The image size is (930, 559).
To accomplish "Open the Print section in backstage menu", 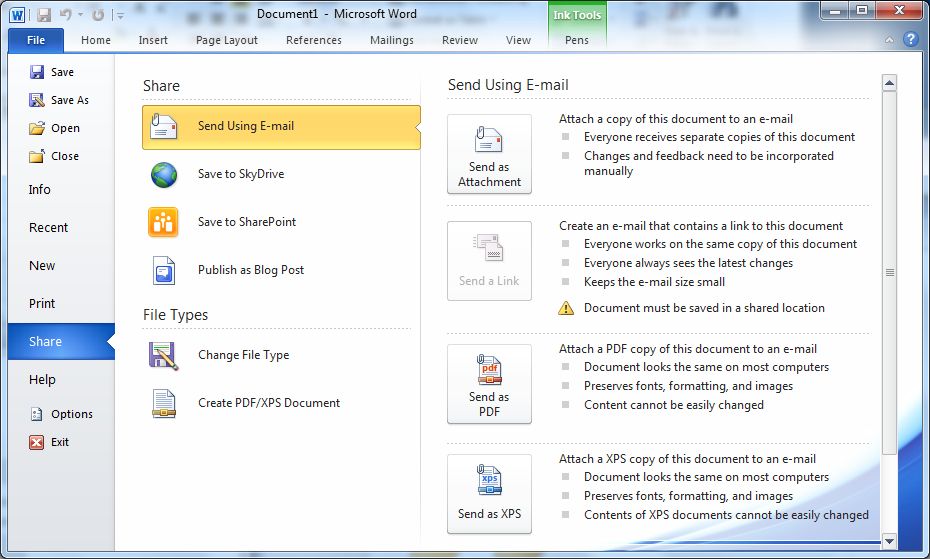I will pyautogui.click(x=42, y=303).
